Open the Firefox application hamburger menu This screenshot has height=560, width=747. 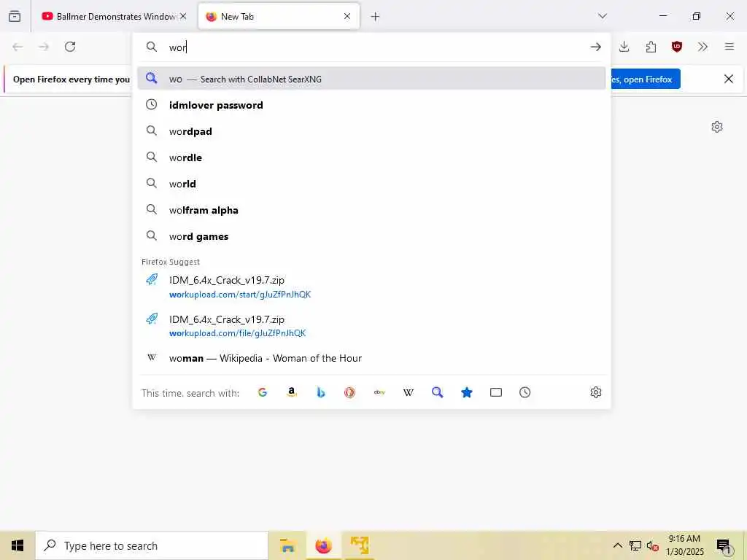pos(729,47)
